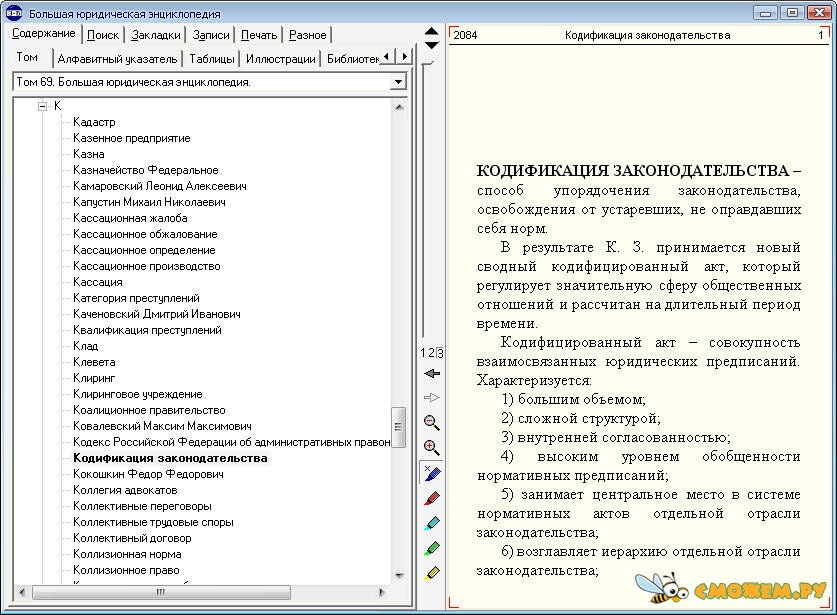Select 'Кассационное обжалование' entry
This screenshot has height=615, width=837.
pyautogui.click(x=145, y=234)
